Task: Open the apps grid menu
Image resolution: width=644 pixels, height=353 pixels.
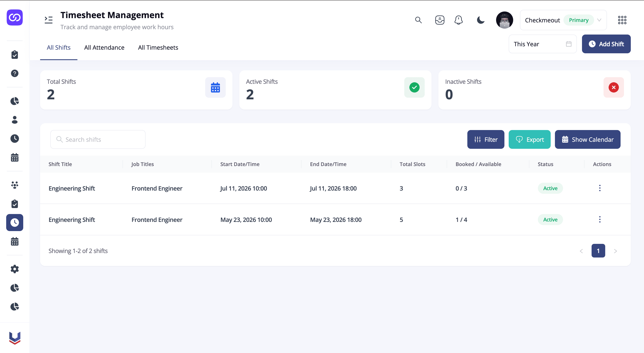Action: click(622, 20)
